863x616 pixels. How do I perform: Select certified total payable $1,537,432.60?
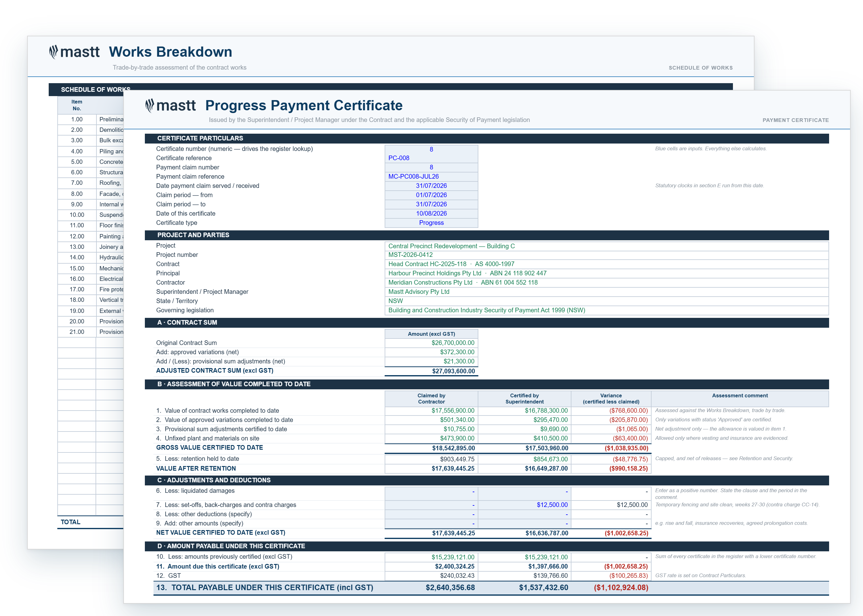tap(525, 588)
